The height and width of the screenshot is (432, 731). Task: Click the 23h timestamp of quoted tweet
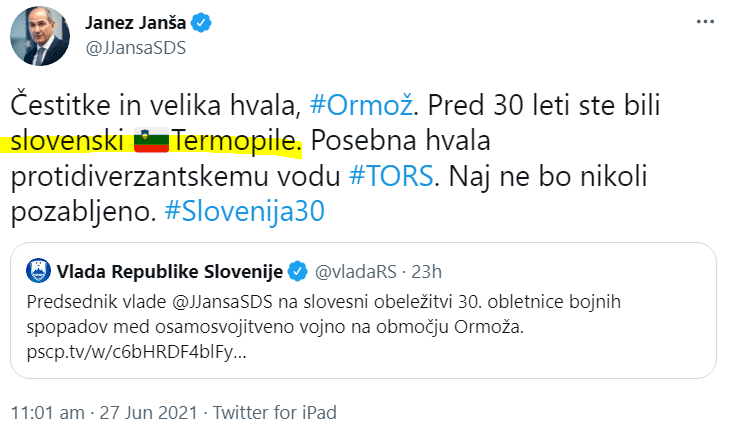click(x=426, y=270)
